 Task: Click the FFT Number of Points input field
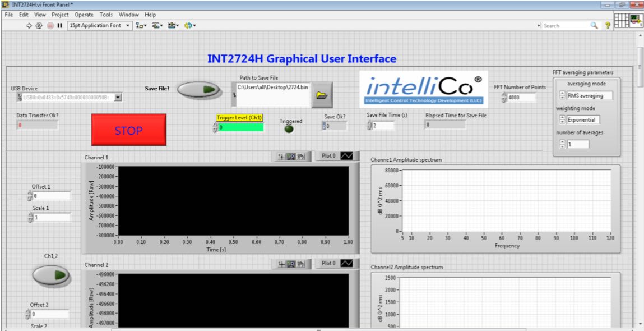pos(521,98)
